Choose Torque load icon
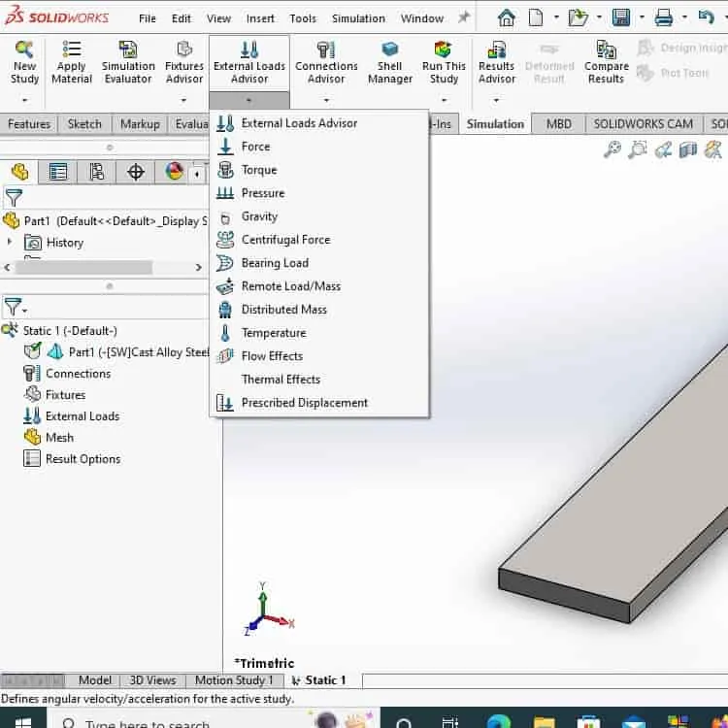This screenshot has height=728, width=728. 225,170
